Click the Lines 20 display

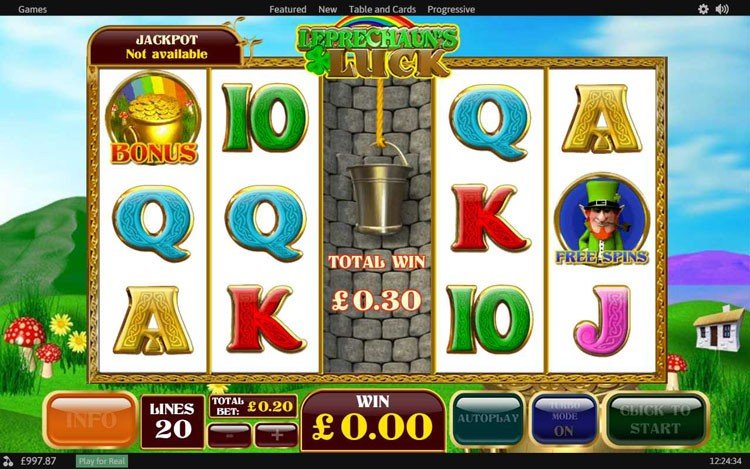point(172,423)
